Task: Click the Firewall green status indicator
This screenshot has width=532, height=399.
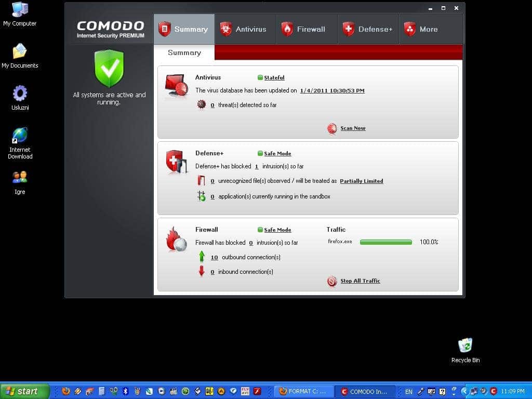Action: pos(260,230)
